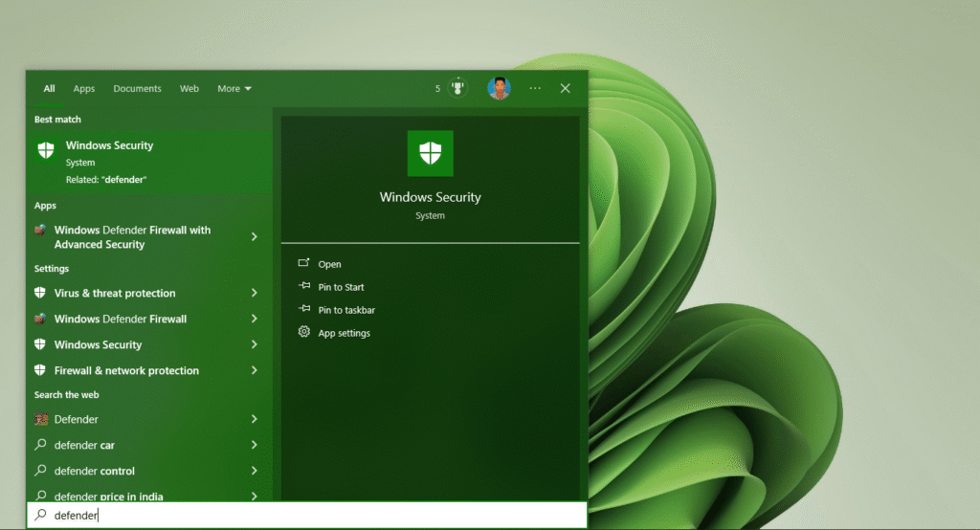Screen dimensions: 980x530
Task: Expand the Firewall & network protection arrow
Action: [x=255, y=370]
